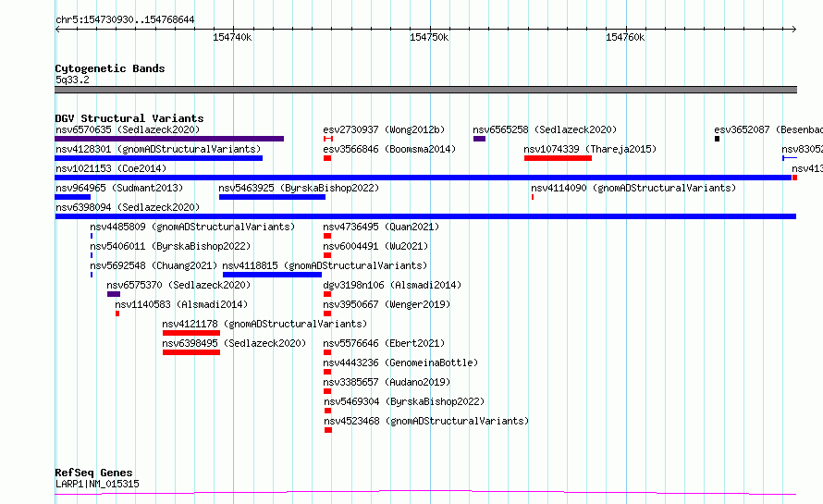
Task: Open nsv4128301 (gnomADStructuralVariants) label
Action: [158, 149]
